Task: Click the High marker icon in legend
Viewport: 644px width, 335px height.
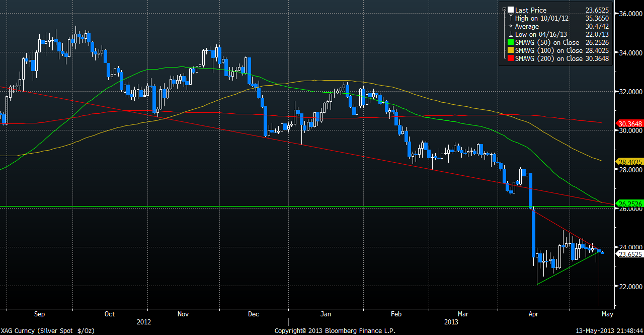Action: click(510, 18)
